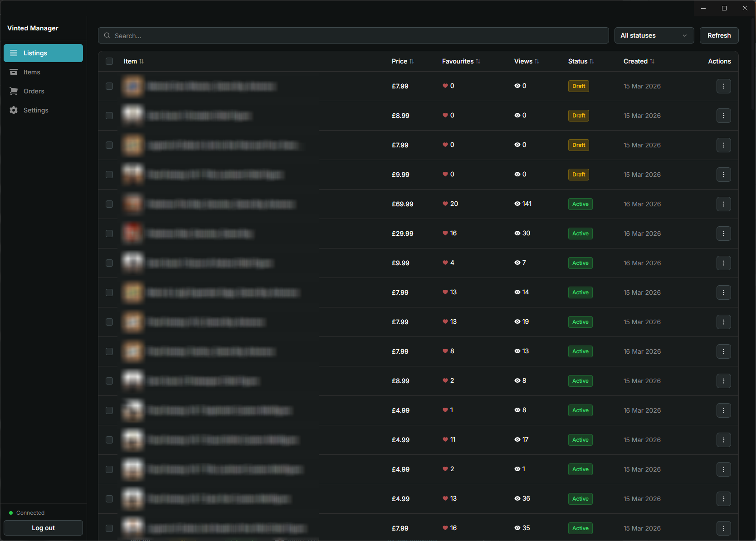Select the Listings sidebar icon
This screenshot has height=541, width=756.
pyautogui.click(x=14, y=53)
